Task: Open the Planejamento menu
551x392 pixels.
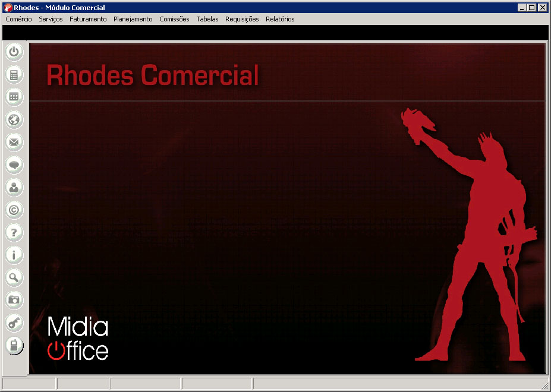Action: [x=133, y=19]
